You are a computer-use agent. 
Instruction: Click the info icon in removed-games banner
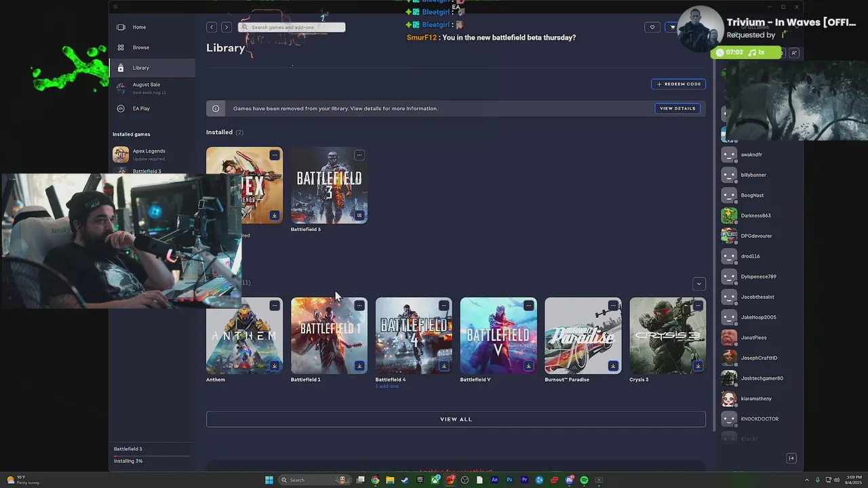tap(216, 108)
